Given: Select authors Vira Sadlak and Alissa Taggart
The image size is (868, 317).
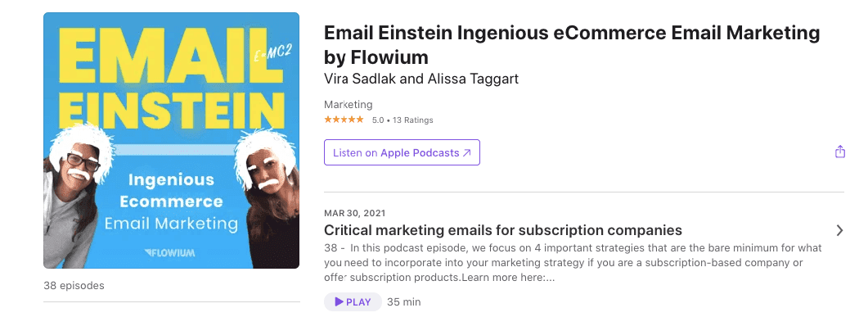Looking at the screenshot, I should tap(421, 79).
